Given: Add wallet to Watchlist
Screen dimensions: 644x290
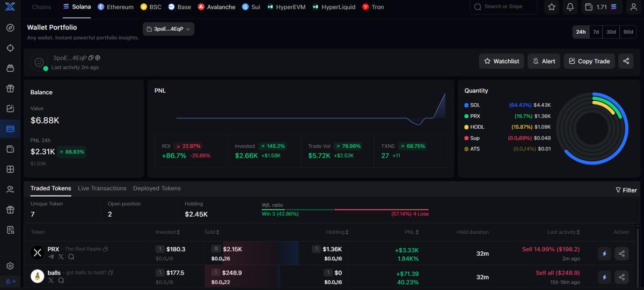Looking at the screenshot, I should tap(501, 61).
